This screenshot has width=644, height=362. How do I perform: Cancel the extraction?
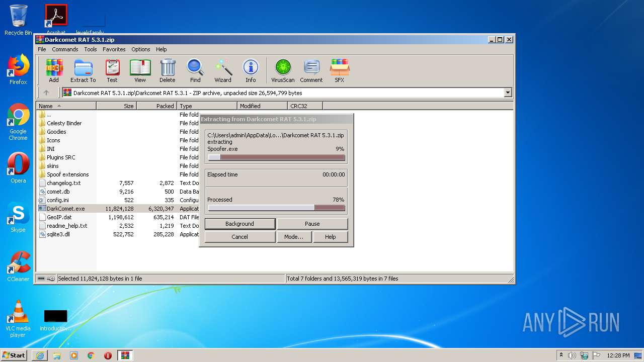tap(240, 237)
